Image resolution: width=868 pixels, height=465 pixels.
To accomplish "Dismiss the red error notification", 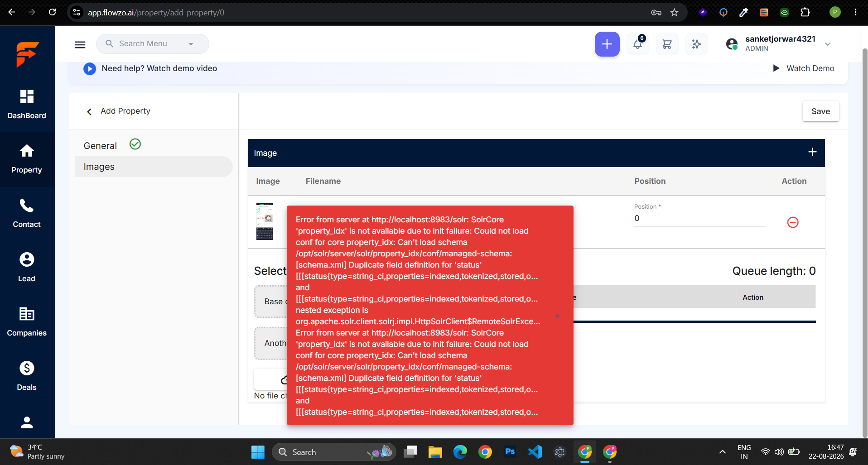I will pos(557,316).
